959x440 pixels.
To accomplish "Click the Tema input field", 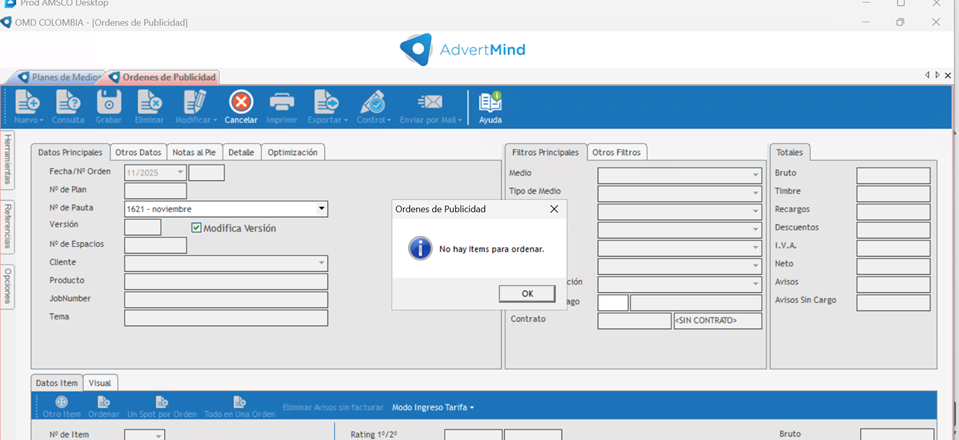I will click(226, 318).
